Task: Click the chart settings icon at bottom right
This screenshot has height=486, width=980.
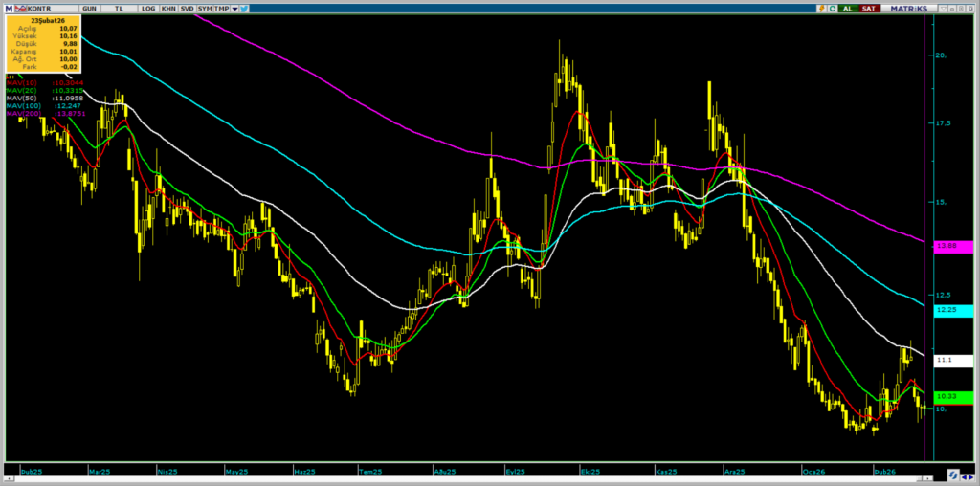Action: coord(953,475)
